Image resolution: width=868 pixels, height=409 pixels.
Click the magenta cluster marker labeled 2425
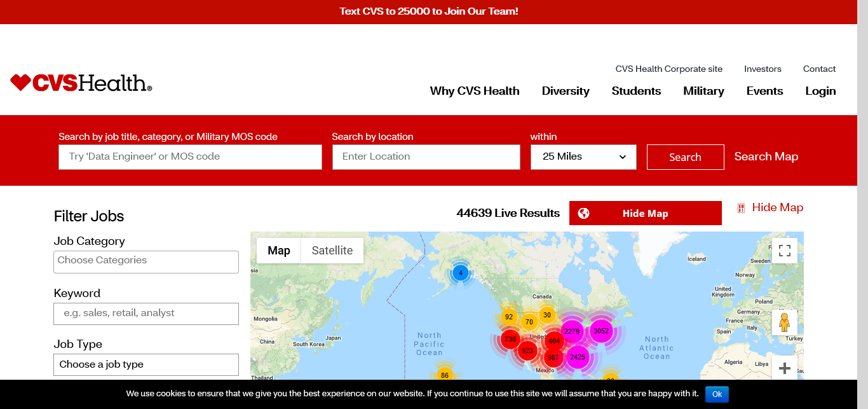pos(577,357)
